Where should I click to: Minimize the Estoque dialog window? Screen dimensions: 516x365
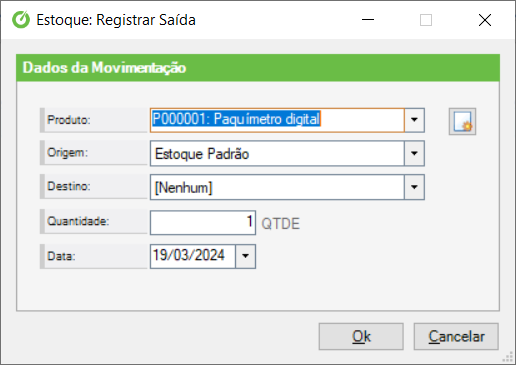[368, 20]
